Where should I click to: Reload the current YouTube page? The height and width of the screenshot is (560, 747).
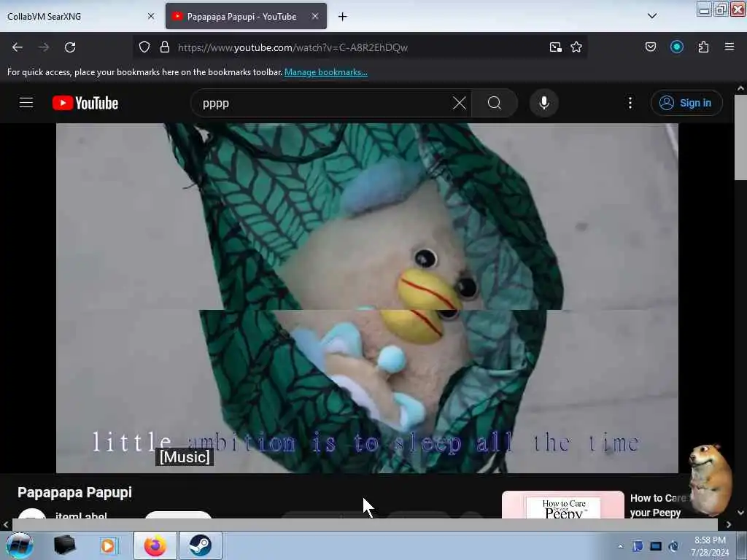click(x=70, y=47)
